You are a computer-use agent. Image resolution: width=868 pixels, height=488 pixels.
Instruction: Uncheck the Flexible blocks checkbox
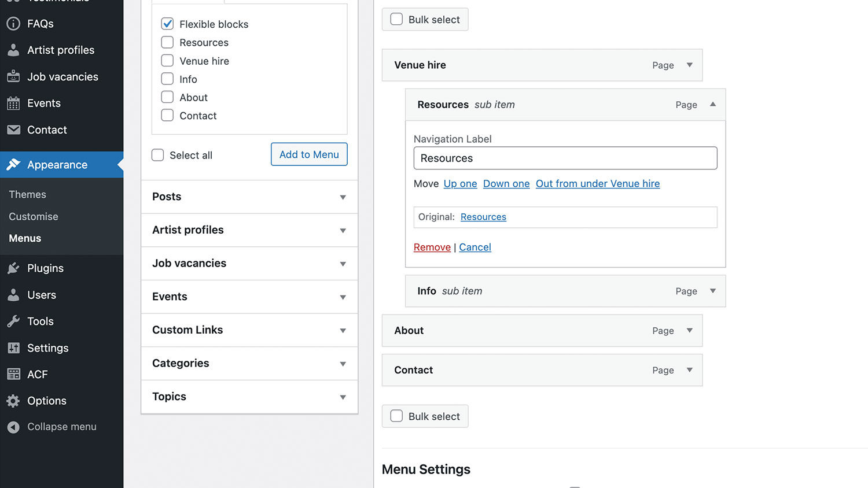167,24
